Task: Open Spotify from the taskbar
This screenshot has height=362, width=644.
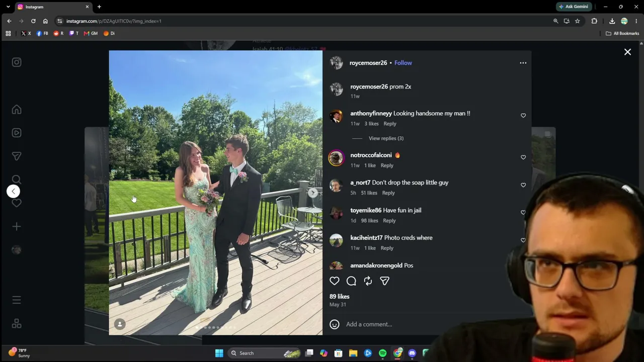Action: pos(382,353)
